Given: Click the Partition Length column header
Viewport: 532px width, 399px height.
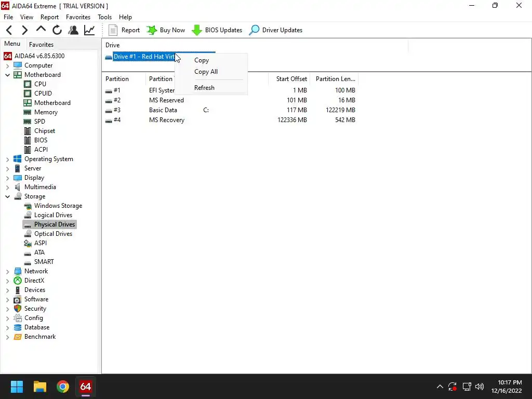Looking at the screenshot, I should pyautogui.click(x=335, y=79).
